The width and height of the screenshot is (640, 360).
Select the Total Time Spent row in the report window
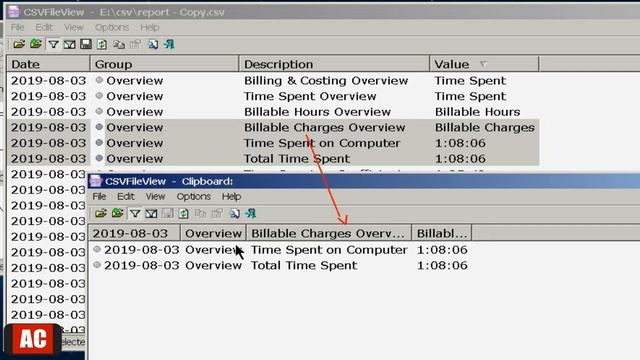(x=273, y=158)
